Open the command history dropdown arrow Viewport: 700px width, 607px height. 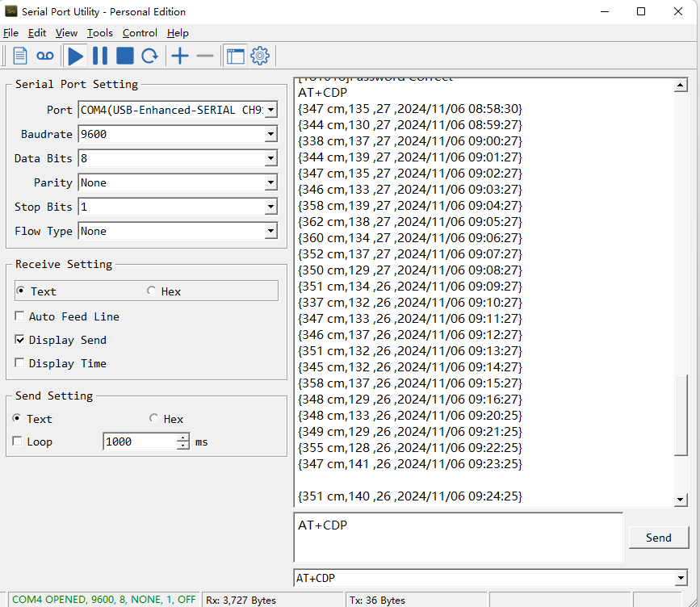click(681, 578)
